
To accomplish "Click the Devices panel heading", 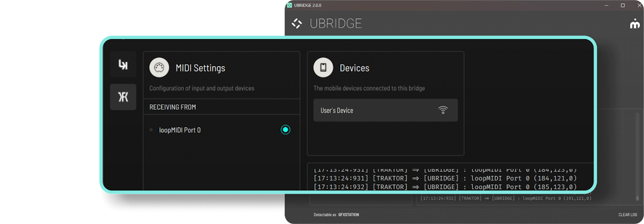I will tap(355, 68).
